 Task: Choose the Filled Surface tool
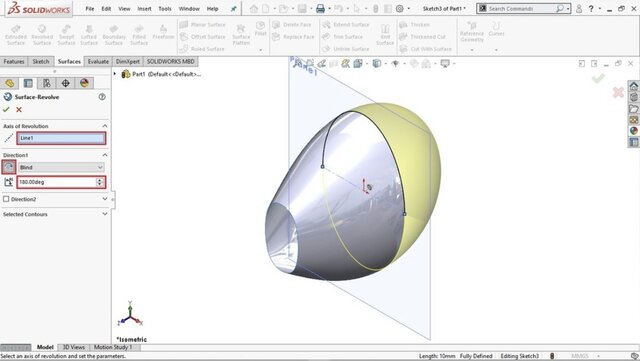[139, 35]
